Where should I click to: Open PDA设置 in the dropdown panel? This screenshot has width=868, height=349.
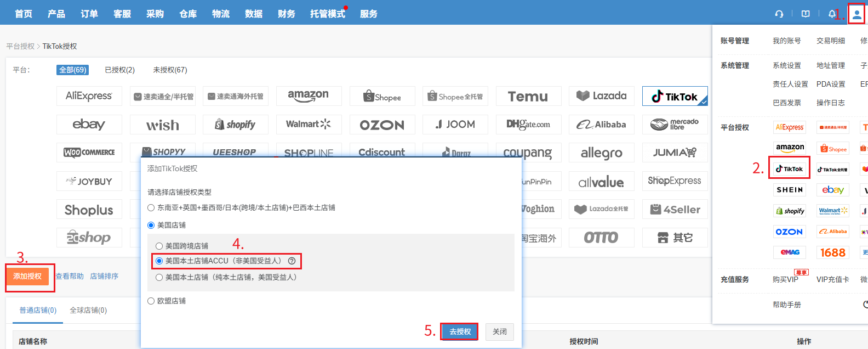(831, 85)
